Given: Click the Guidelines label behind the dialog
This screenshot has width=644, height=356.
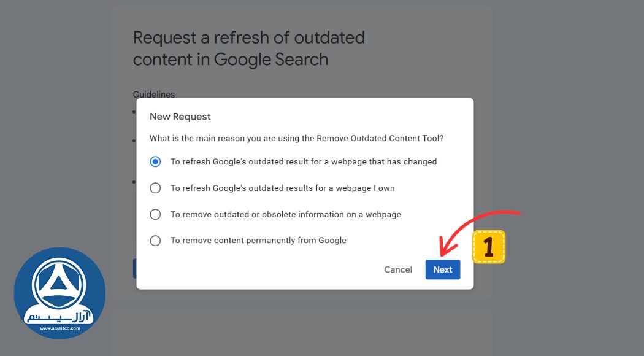Looking at the screenshot, I should click(154, 95).
